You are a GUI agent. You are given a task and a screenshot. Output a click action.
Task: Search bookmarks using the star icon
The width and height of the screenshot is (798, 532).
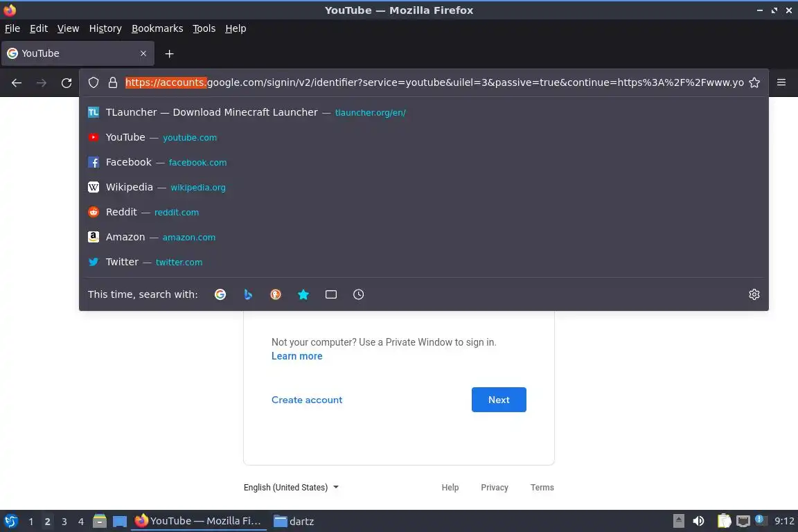303,294
